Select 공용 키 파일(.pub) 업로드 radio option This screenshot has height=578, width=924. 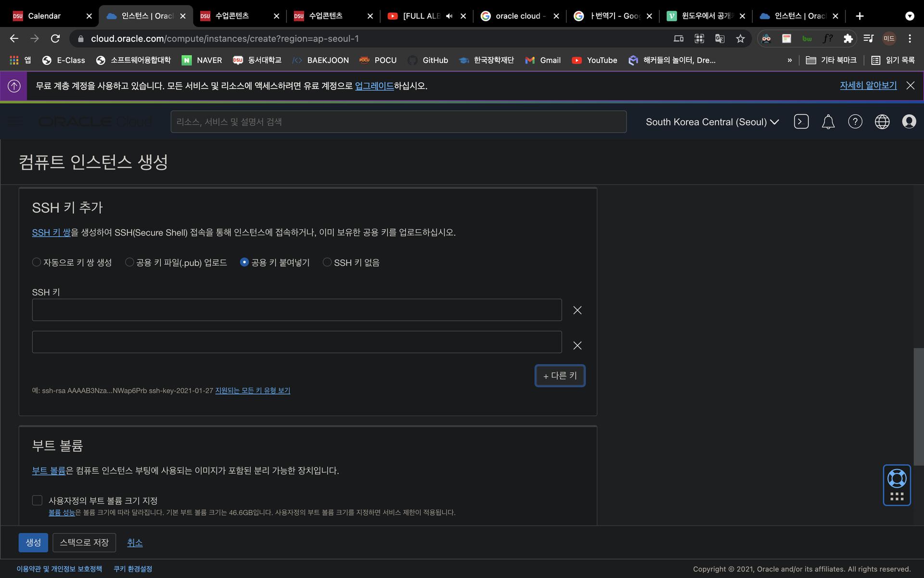pos(129,262)
